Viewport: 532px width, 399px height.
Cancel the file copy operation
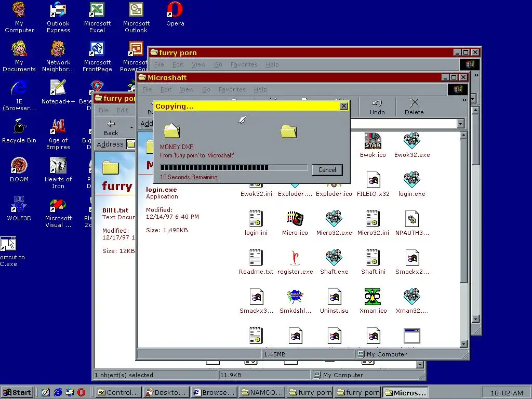(x=327, y=170)
